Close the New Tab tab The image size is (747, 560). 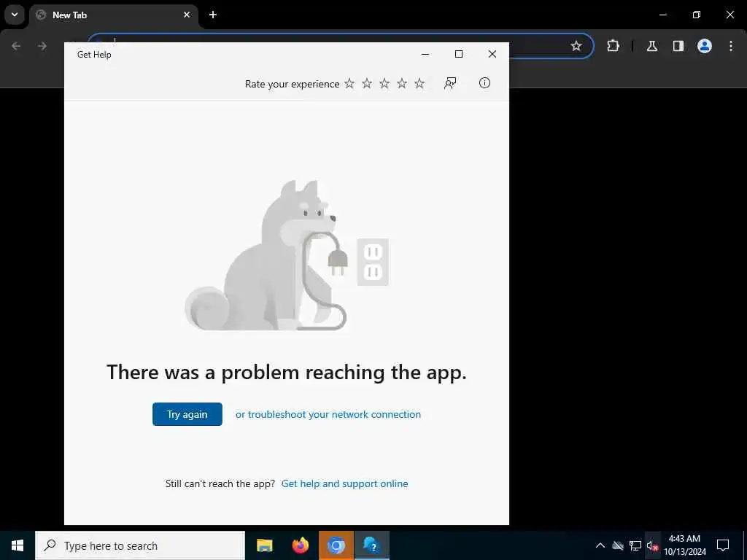click(187, 15)
